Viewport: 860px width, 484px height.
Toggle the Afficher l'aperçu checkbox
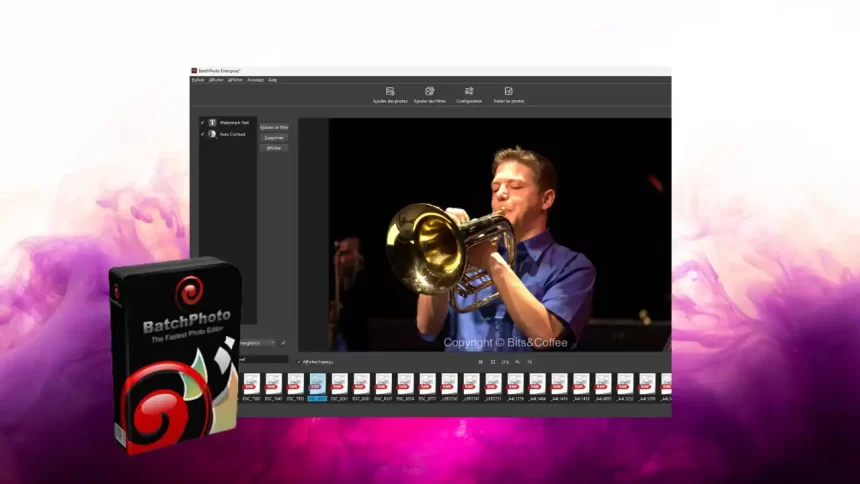click(x=299, y=362)
